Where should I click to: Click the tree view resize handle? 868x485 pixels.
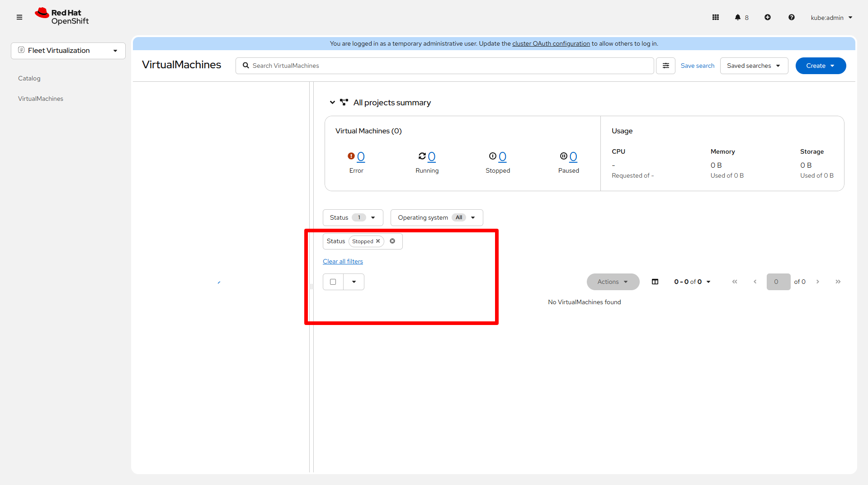coord(311,286)
